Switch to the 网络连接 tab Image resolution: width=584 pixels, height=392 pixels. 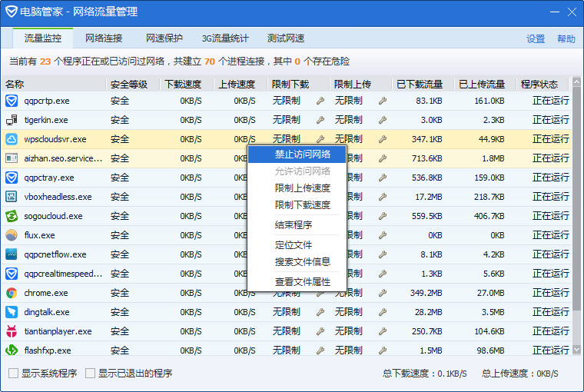coord(104,38)
